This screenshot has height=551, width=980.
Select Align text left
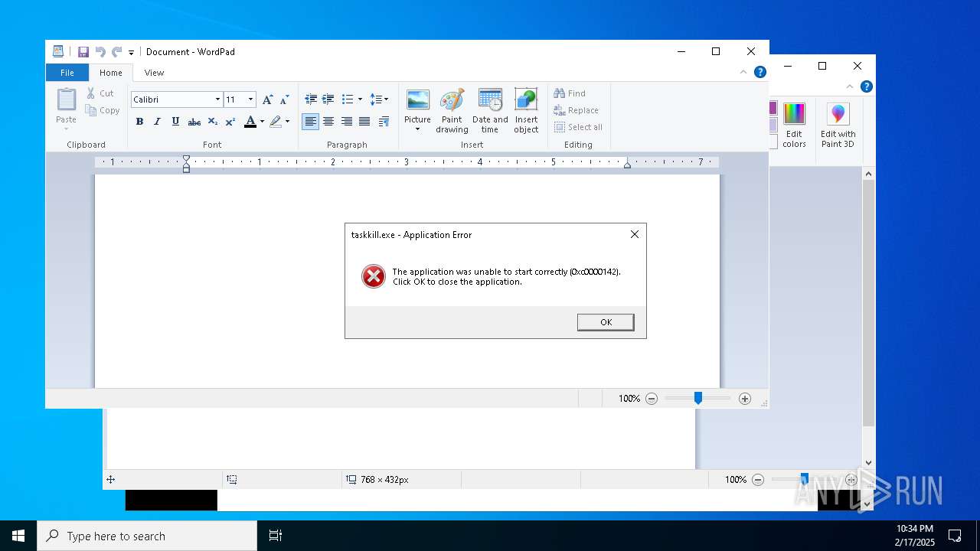(x=311, y=122)
